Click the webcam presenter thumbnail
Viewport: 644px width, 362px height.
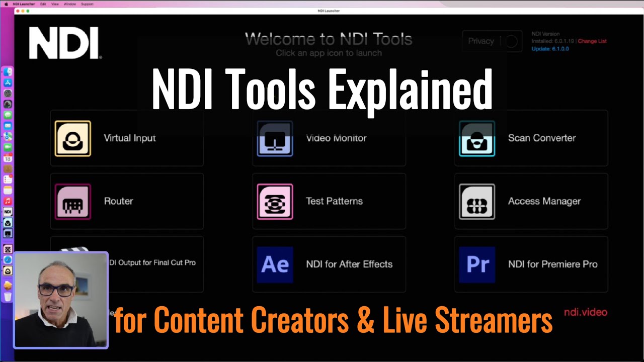61,300
